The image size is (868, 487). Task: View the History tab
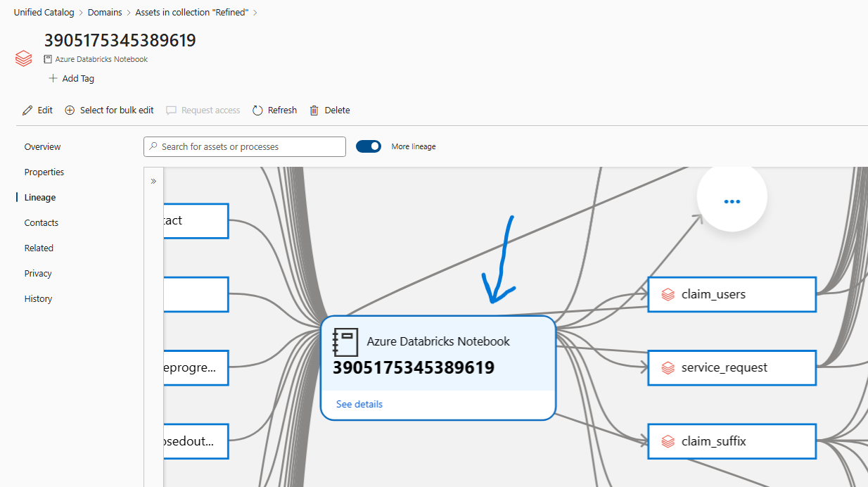coord(38,299)
